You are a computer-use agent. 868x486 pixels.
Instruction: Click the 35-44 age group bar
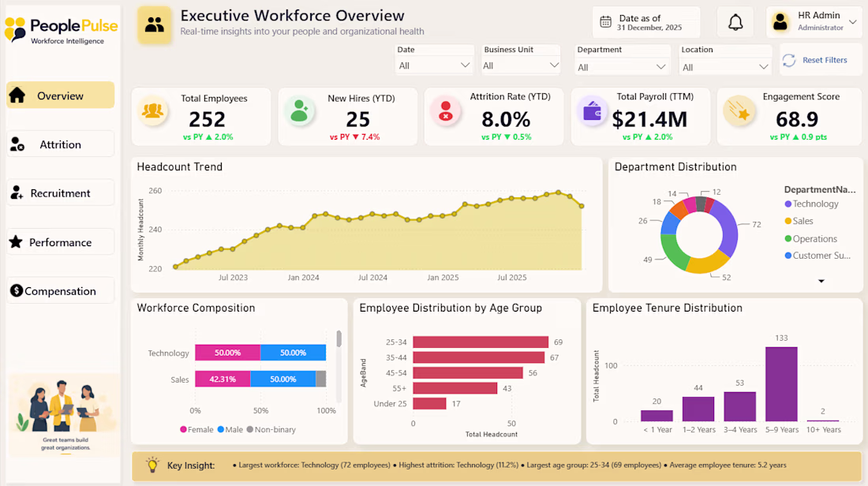coord(479,357)
